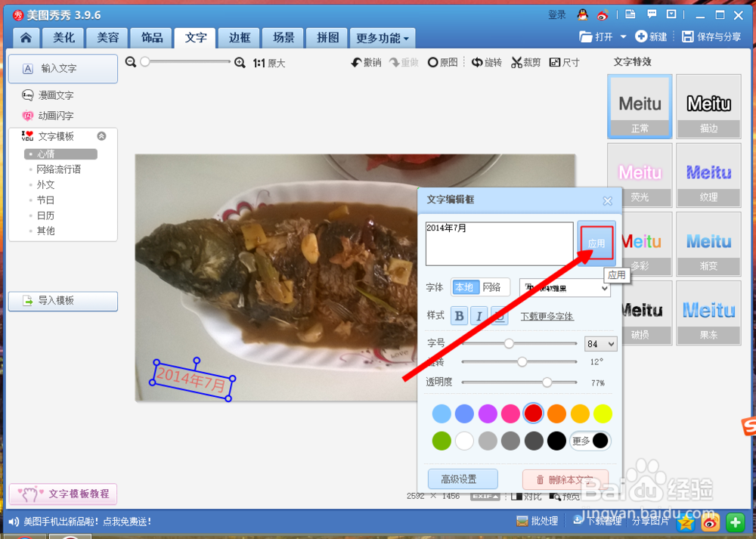Viewport: 756px width, 539px height.
Task: Select 节日 template category
Action: [46, 200]
